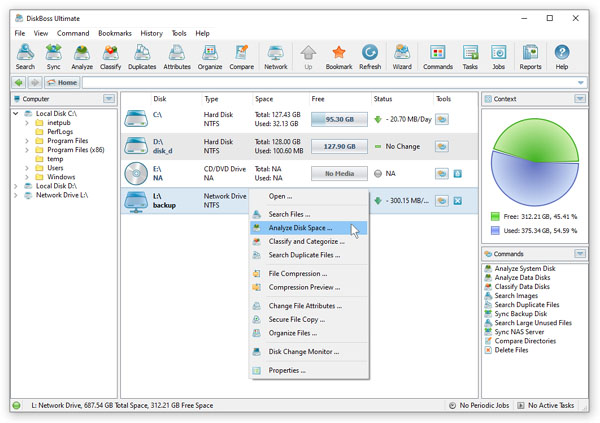
Task: Expand the Program Files folder node
Action: pos(27,141)
